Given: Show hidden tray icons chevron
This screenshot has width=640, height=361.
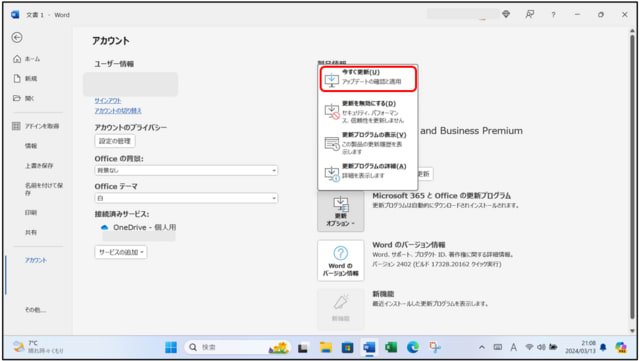Looking at the screenshot, I should (482, 347).
